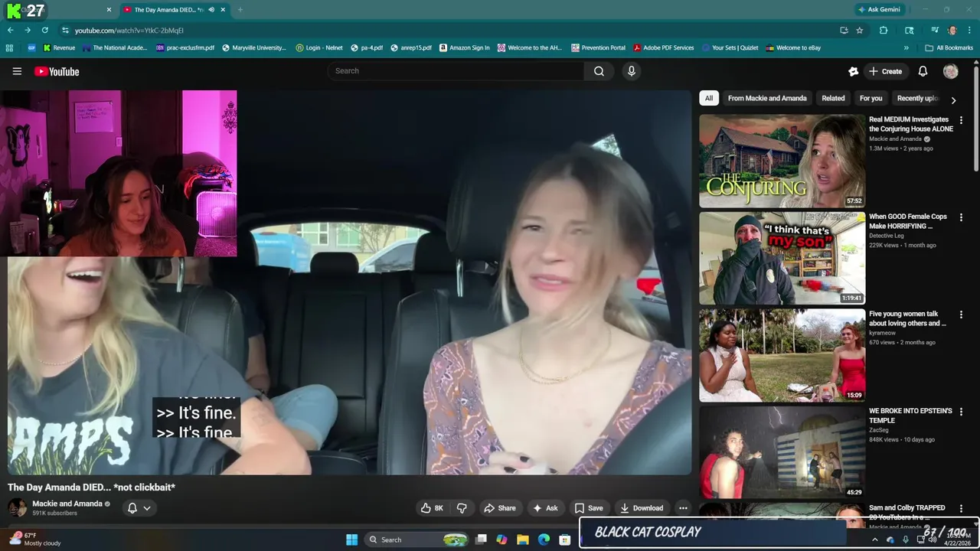Open Task View on the taskbar
Image resolution: width=980 pixels, height=551 pixels.
click(x=481, y=540)
